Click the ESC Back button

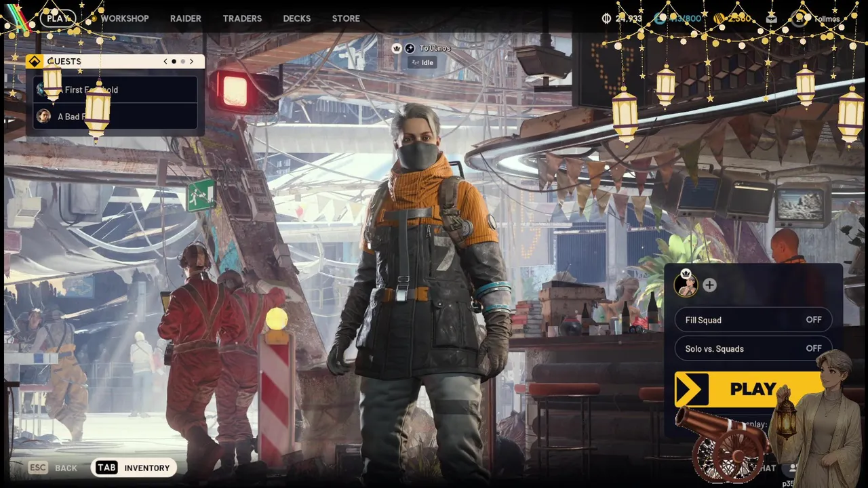[x=54, y=468]
